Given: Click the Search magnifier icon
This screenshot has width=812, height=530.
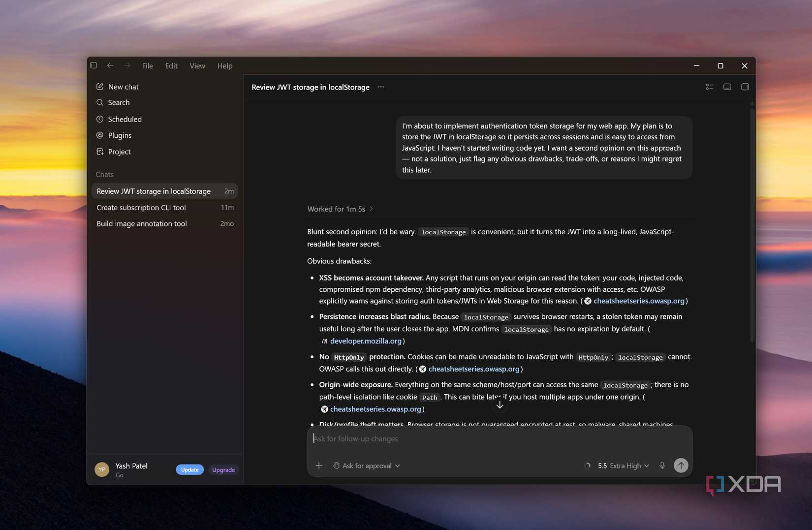Looking at the screenshot, I should [100, 102].
